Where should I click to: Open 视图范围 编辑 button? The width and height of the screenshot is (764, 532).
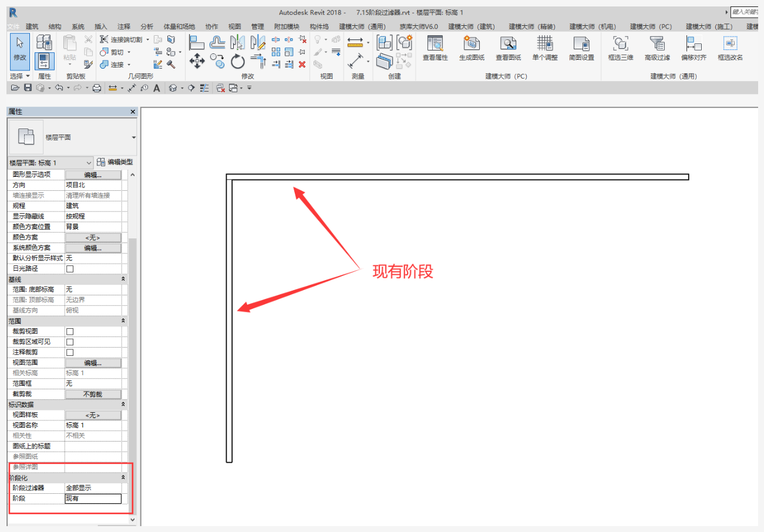click(x=93, y=363)
